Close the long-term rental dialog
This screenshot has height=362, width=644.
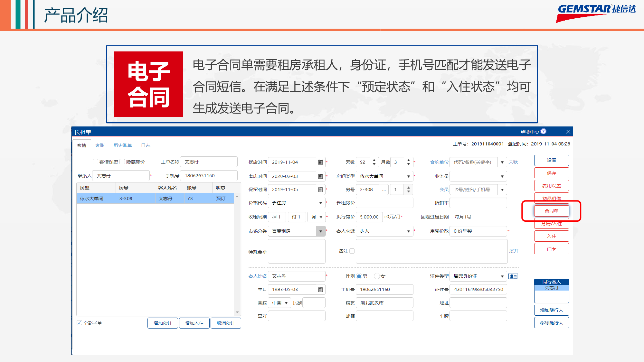pyautogui.click(x=568, y=132)
